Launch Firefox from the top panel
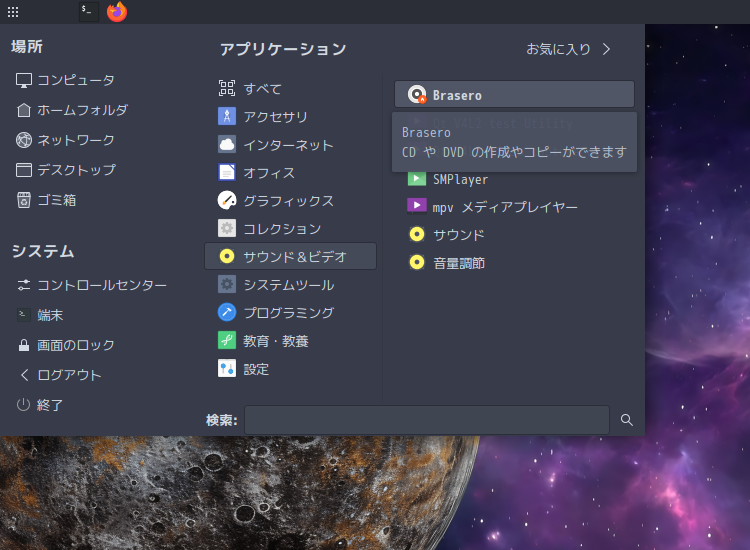This screenshot has height=550, width=750. point(117,11)
